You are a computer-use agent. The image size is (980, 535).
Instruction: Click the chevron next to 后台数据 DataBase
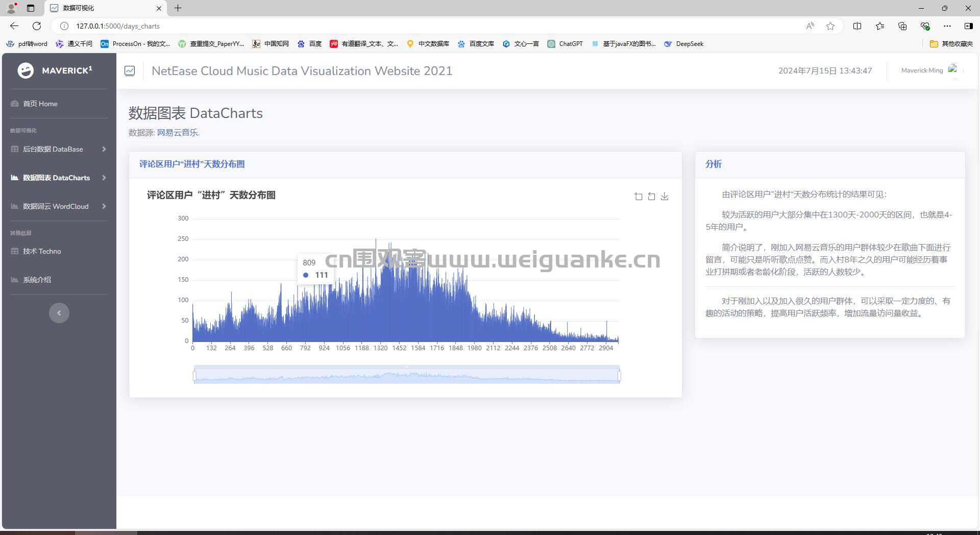(x=104, y=149)
